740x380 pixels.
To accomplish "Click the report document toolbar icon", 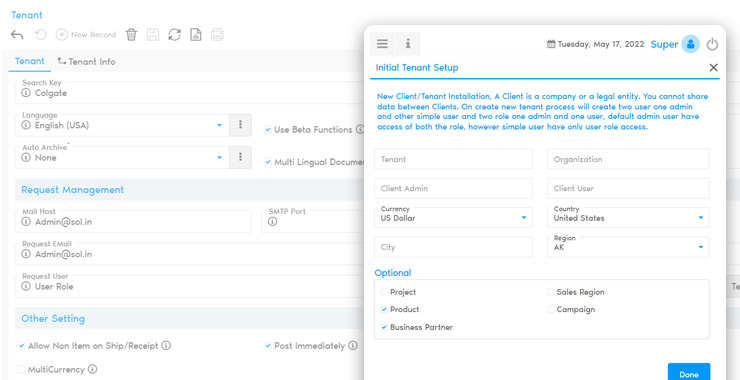I will tap(196, 34).
